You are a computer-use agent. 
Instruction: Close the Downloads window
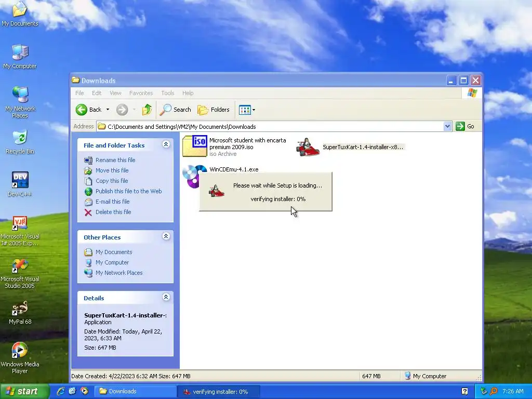tap(476, 81)
